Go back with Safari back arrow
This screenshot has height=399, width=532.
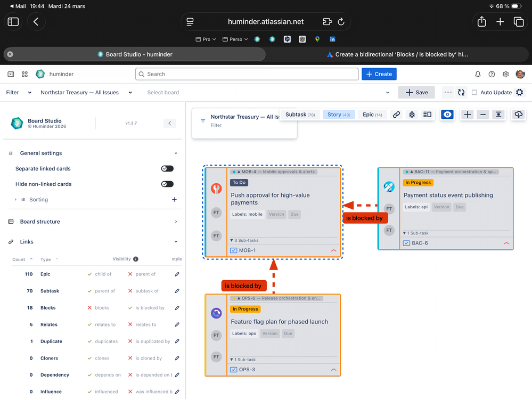point(36,22)
